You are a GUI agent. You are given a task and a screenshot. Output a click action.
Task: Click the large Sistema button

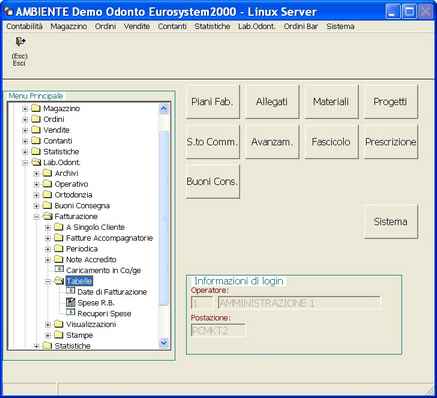coord(390,222)
